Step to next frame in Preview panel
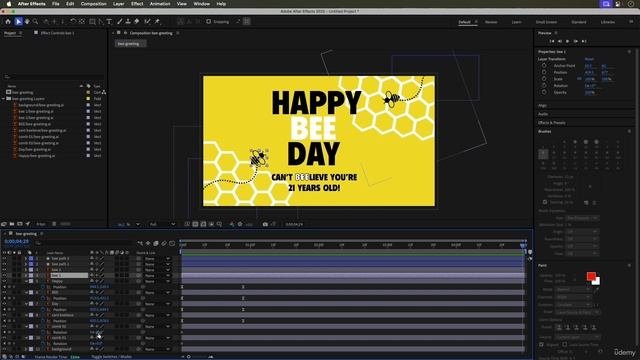Viewport: 640px width, 360px height. tap(576, 41)
